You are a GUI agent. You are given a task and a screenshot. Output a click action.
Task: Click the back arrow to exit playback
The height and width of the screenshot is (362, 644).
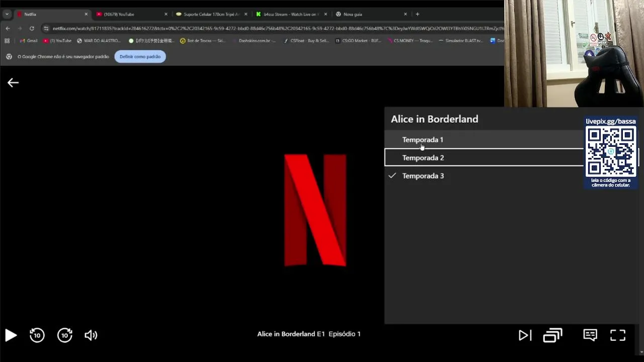[x=13, y=83]
